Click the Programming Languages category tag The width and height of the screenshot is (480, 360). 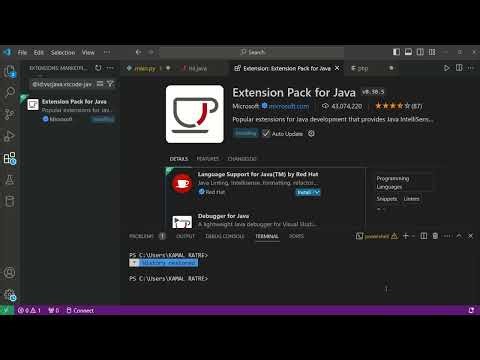[x=404, y=183]
